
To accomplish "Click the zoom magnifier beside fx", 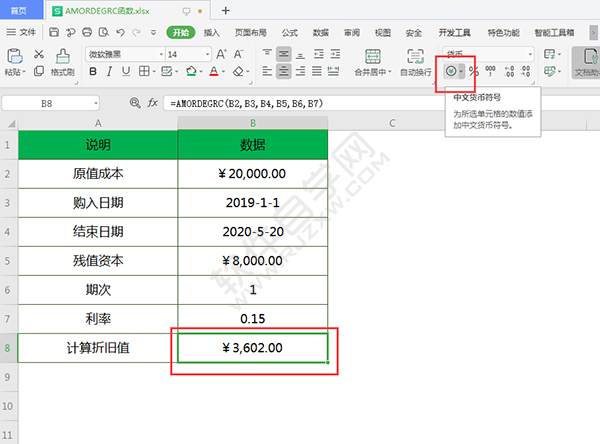I will (135, 103).
